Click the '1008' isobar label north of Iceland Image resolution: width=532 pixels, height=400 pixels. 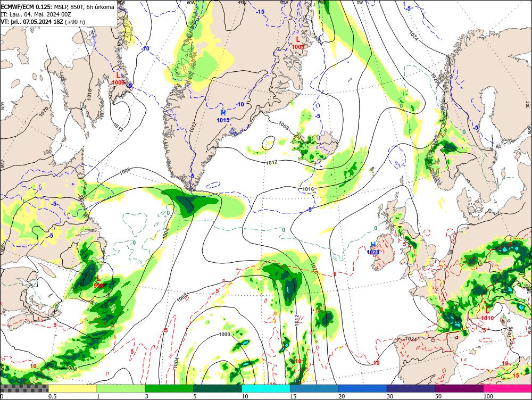click(284, 126)
